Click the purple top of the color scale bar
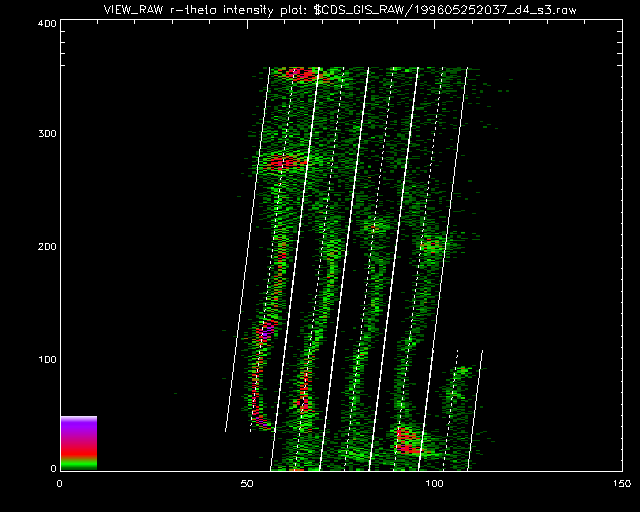 pyautogui.click(x=79, y=425)
